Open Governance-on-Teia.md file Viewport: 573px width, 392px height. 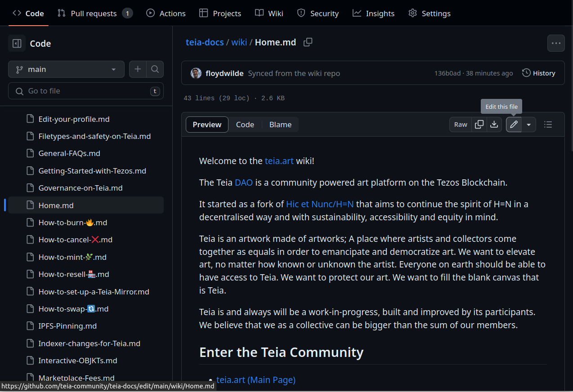tap(86, 188)
